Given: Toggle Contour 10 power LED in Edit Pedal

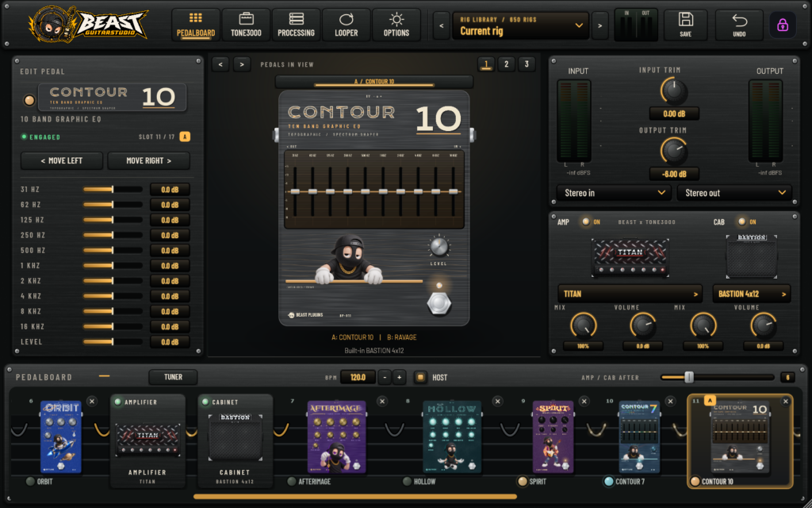Looking at the screenshot, I should (29, 99).
